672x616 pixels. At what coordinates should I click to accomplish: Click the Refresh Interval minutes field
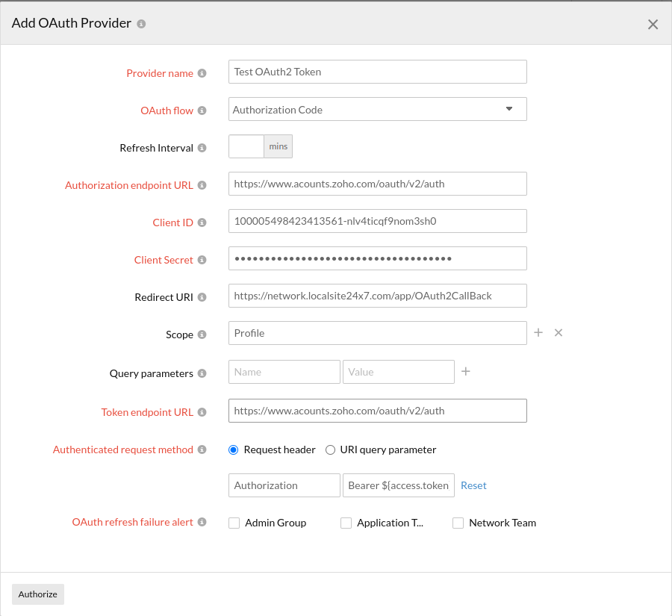[x=246, y=146]
